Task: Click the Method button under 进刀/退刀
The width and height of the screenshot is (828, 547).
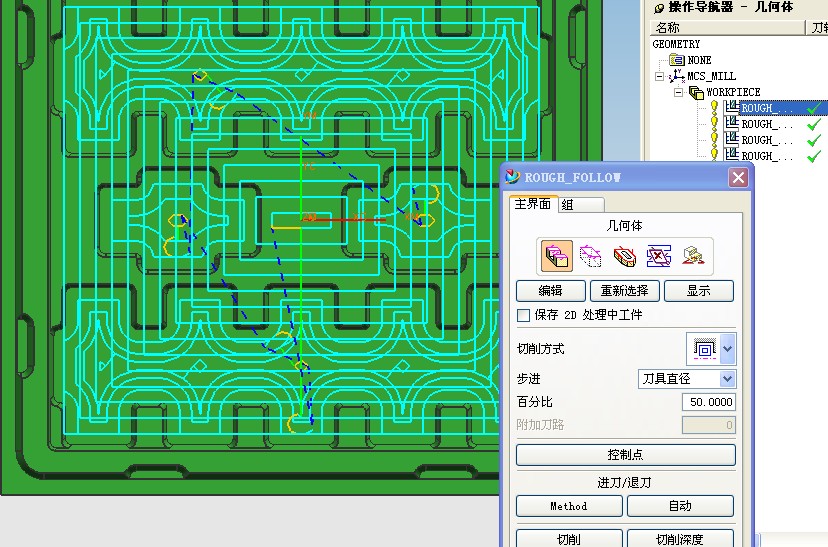Action: (569, 506)
